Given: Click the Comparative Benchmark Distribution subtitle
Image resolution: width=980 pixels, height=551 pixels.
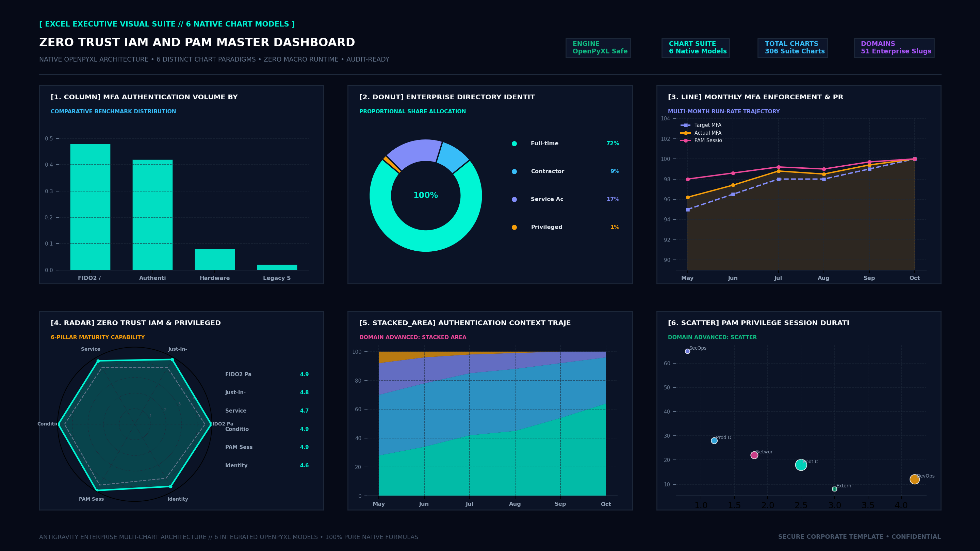Looking at the screenshot, I should click(x=113, y=112).
